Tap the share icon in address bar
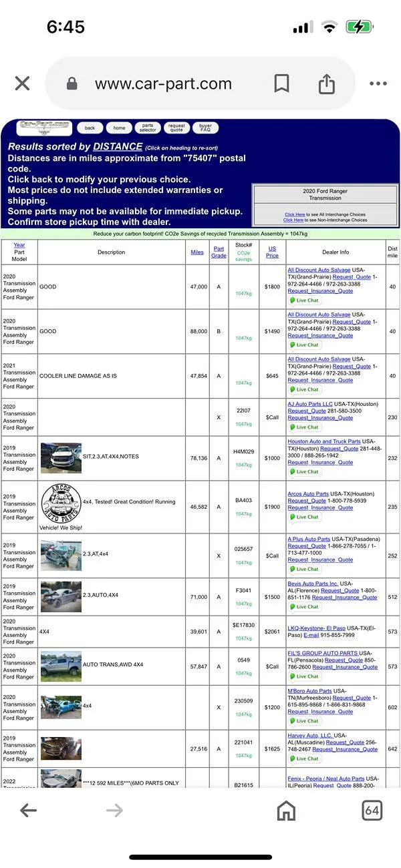Viewport: 401px width, 868px height. (326, 83)
